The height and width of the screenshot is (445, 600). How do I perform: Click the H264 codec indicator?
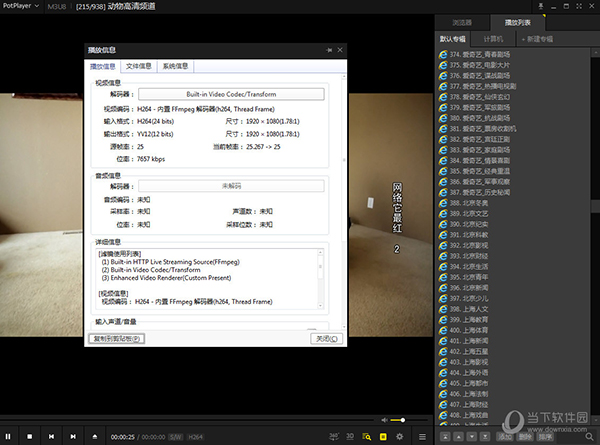tap(196, 437)
